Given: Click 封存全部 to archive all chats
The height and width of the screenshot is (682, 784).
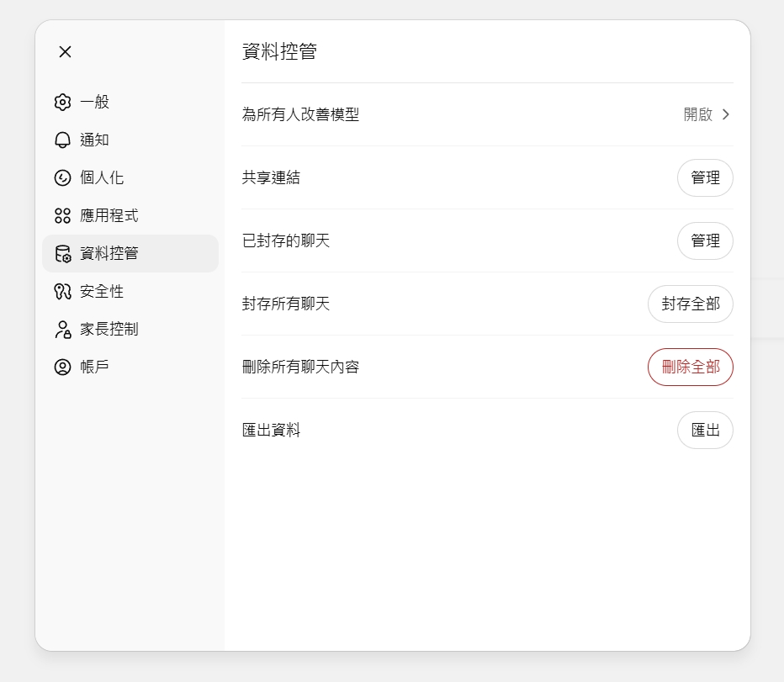Looking at the screenshot, I should pos(690,304).
